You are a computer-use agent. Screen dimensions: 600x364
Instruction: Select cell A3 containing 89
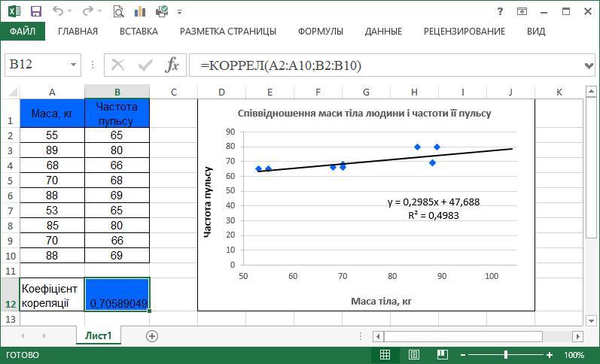52,150
